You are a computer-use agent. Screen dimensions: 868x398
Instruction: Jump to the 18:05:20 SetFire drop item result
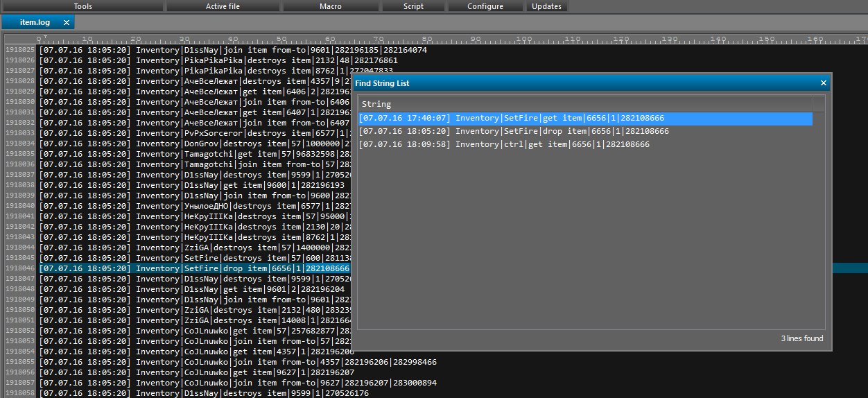click(x=514, y=132)
